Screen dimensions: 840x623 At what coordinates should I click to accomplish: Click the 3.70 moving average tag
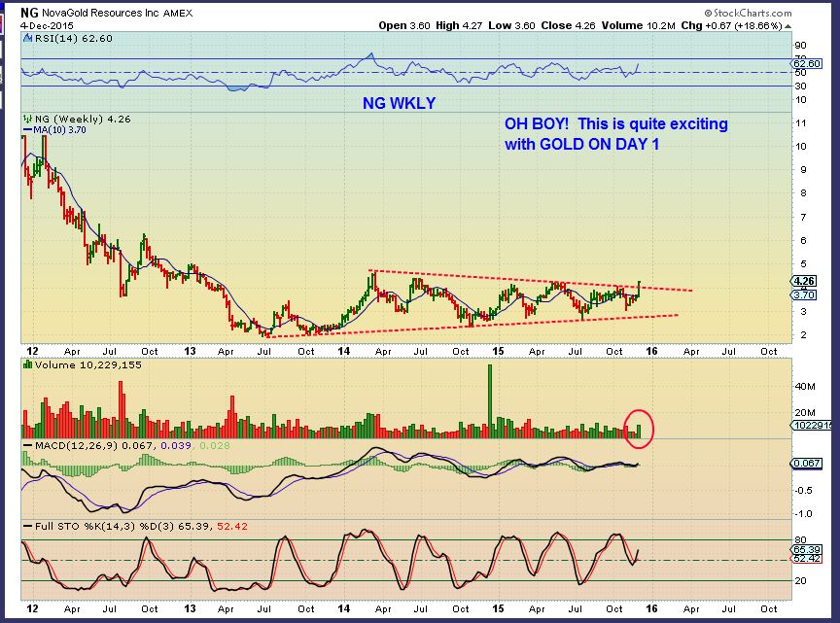[804, 294]
